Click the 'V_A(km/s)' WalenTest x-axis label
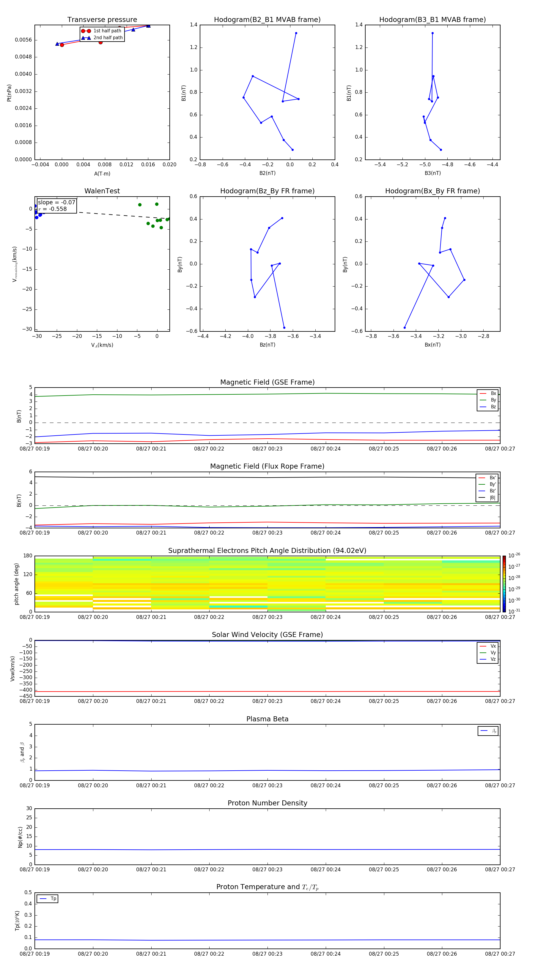Image resolution: width=535 pixels, height=980 pixels. point(102,345)
